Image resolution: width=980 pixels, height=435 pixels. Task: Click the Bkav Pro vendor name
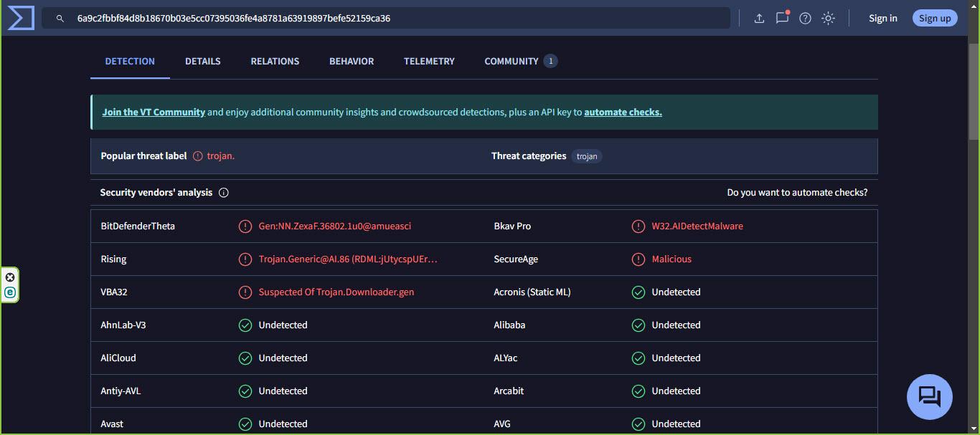(x=512, y=226)
